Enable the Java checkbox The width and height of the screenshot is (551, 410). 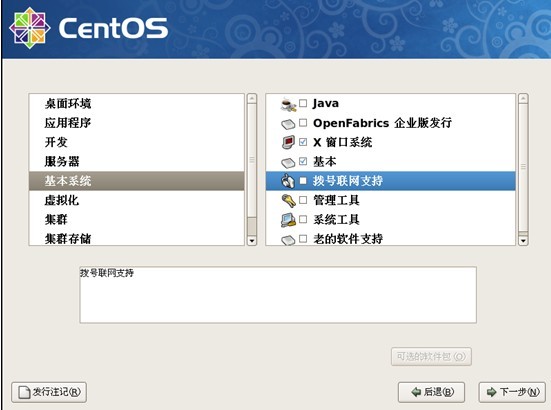[303, 103]
